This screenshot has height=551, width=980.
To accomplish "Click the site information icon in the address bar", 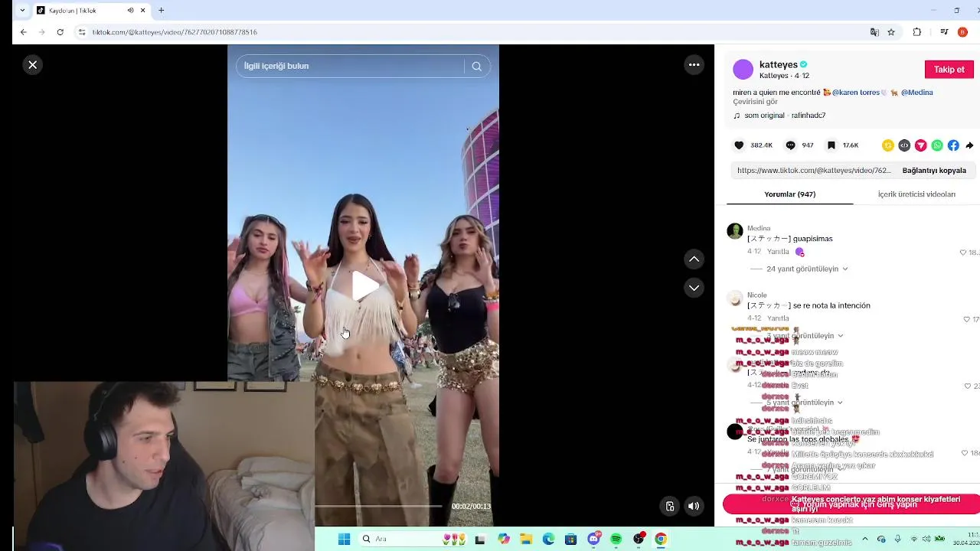I will 82,32.
